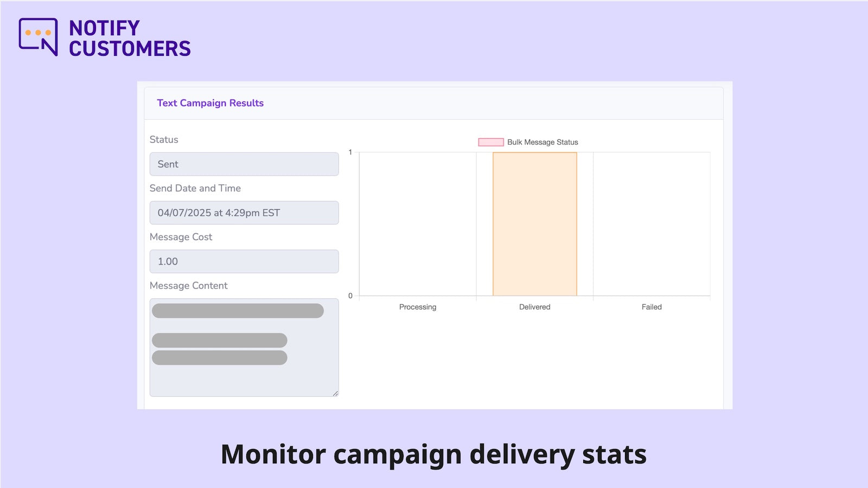Select the Message Cost field showing 1.00
Viewport: 868px width, 488px height.
244,261
